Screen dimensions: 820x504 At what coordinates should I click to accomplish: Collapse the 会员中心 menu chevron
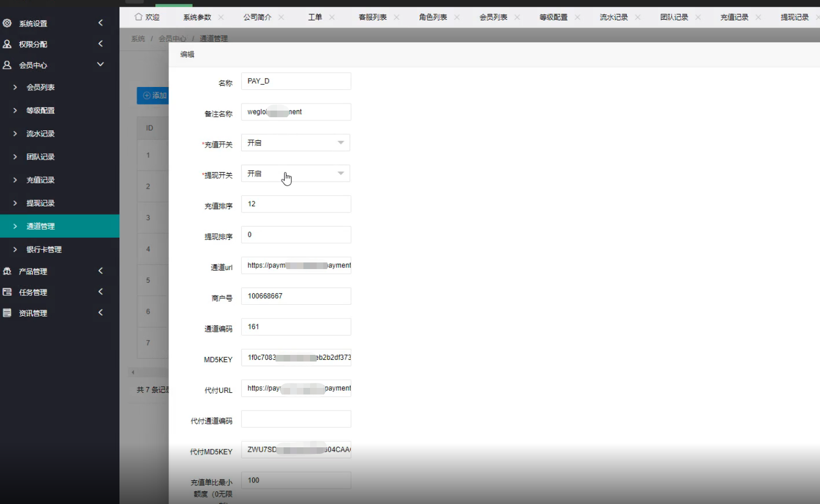click(100, 64)
